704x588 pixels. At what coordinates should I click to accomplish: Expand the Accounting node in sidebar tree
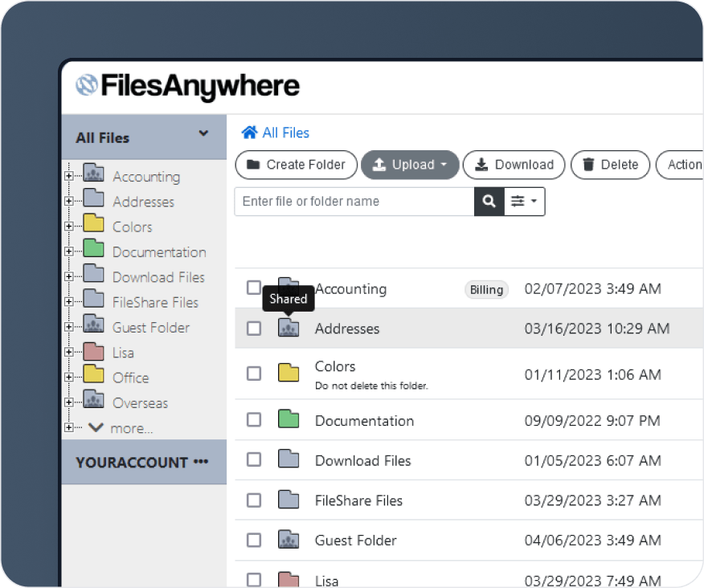click(69, 176)
